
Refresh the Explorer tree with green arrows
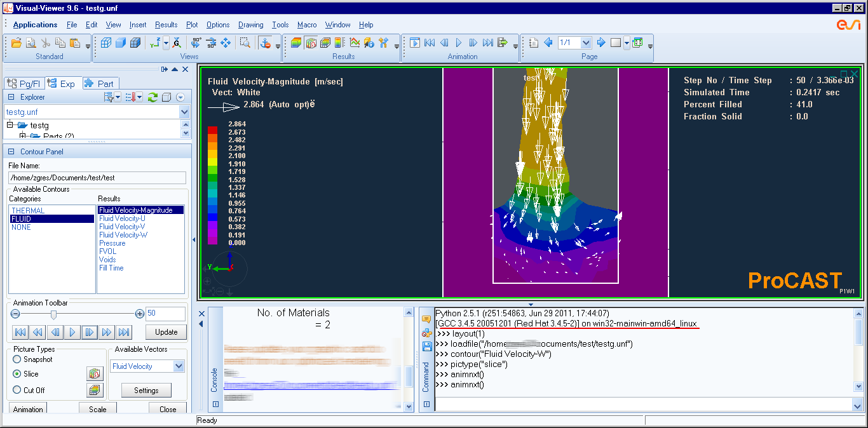(x=153, y=97)
